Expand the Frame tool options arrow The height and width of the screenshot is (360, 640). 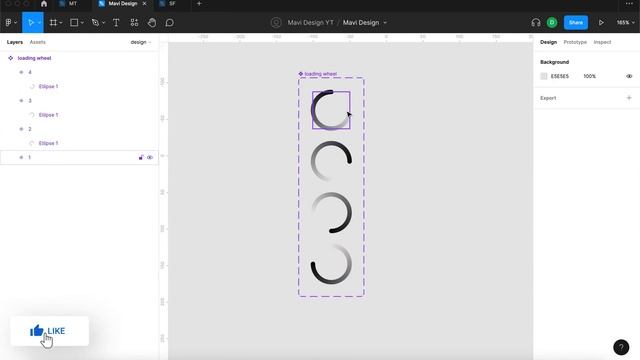click(x=61, y=23)
